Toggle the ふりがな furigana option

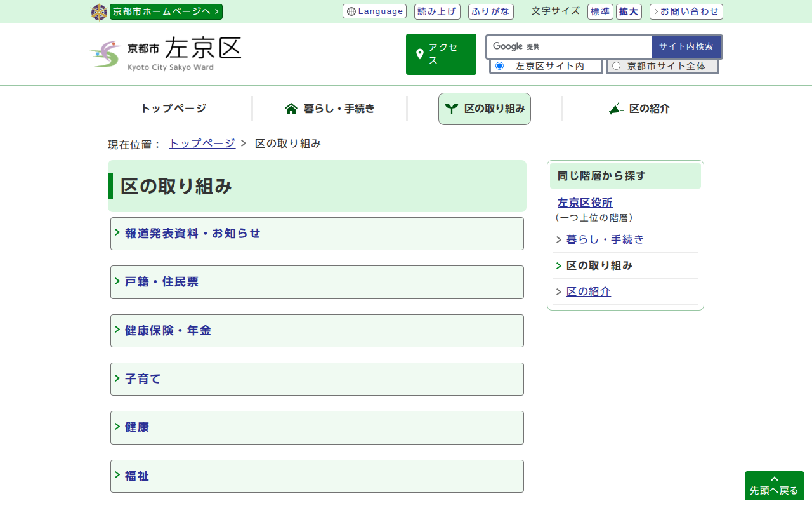pyautogui.click(x=490, y=11)
